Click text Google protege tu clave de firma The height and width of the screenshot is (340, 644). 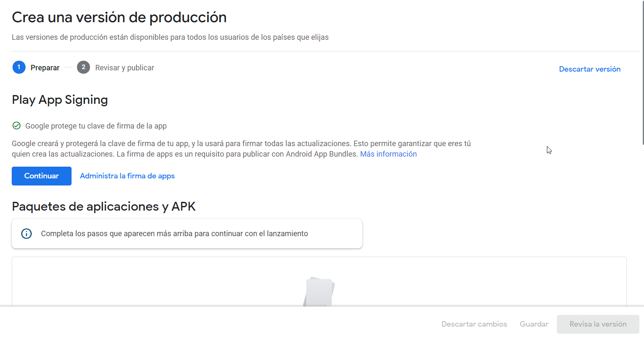click(x=96, y=126)
